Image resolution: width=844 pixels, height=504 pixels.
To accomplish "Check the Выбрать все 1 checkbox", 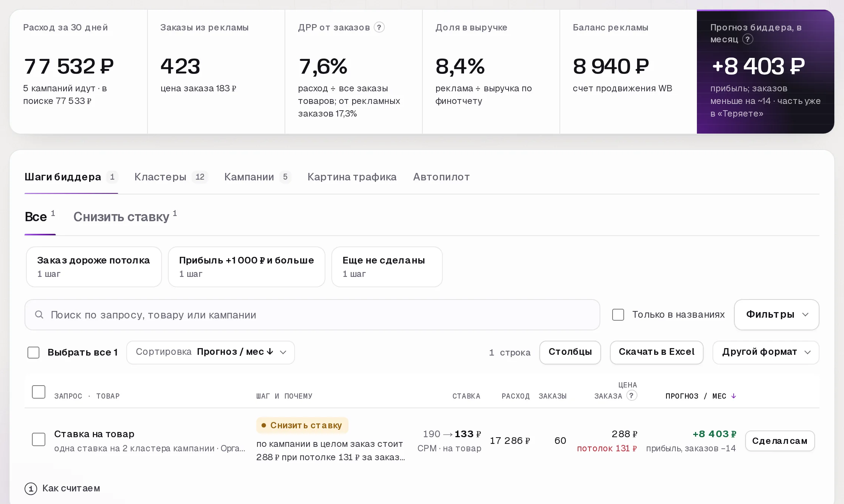I will 33,352.
